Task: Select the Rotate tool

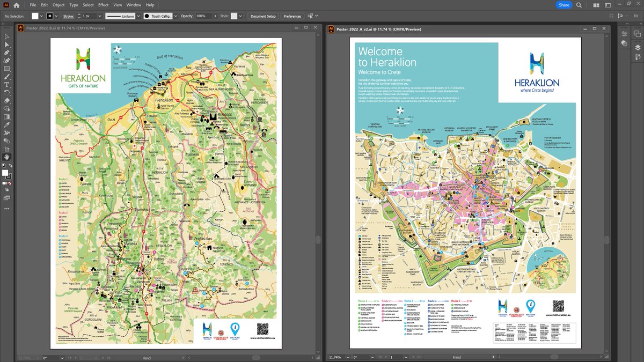Action: point(7,93)
